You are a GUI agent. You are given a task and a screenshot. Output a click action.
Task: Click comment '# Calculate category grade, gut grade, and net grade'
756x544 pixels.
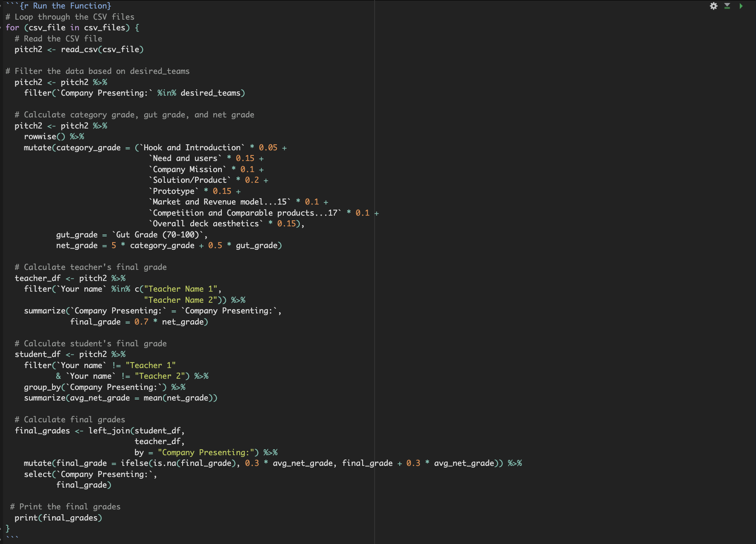(x=134, y=114)
